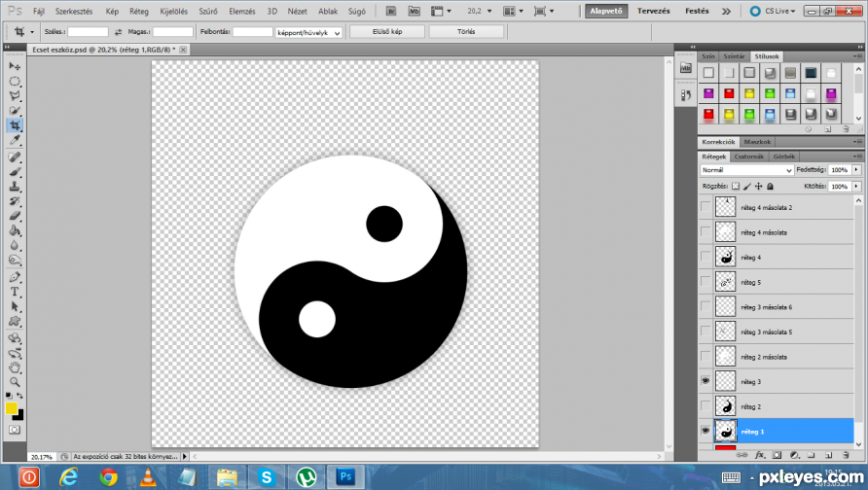Open the Szűrő menu
The image size is (868, 490).
[x=208, y=11]
